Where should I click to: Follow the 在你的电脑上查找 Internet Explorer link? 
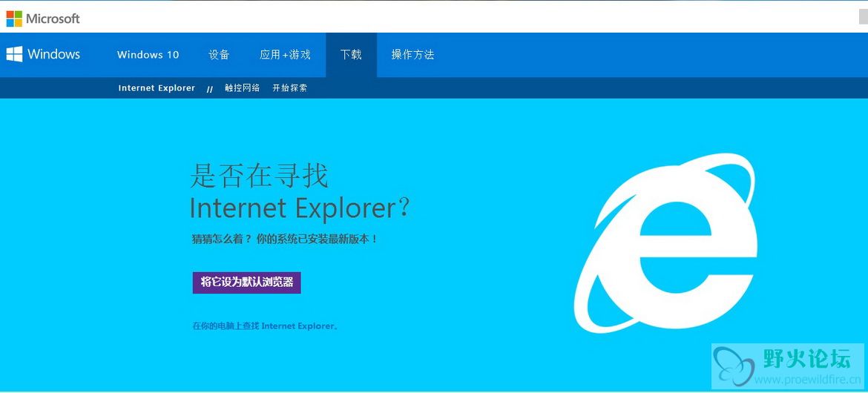point(265,326)
